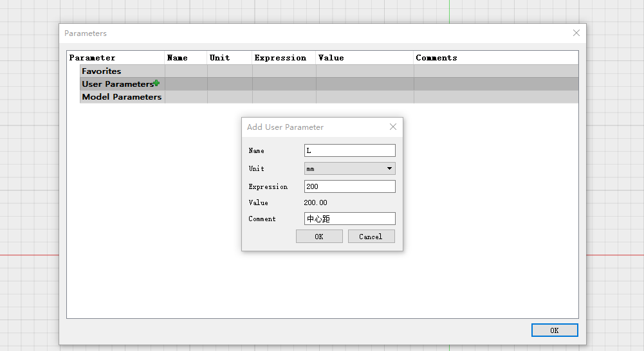
Task: Open the Unit dropdown showing mm
Action: tap(349, 168)
